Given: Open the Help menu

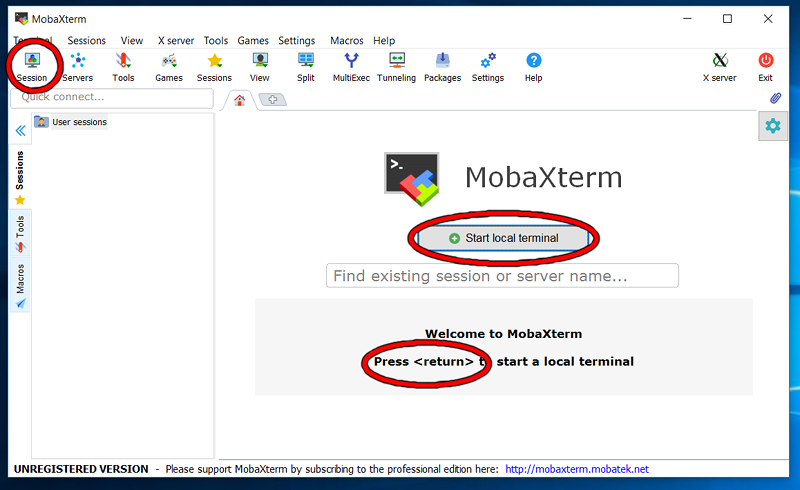Looking at the screenshot, I should 384,40.
